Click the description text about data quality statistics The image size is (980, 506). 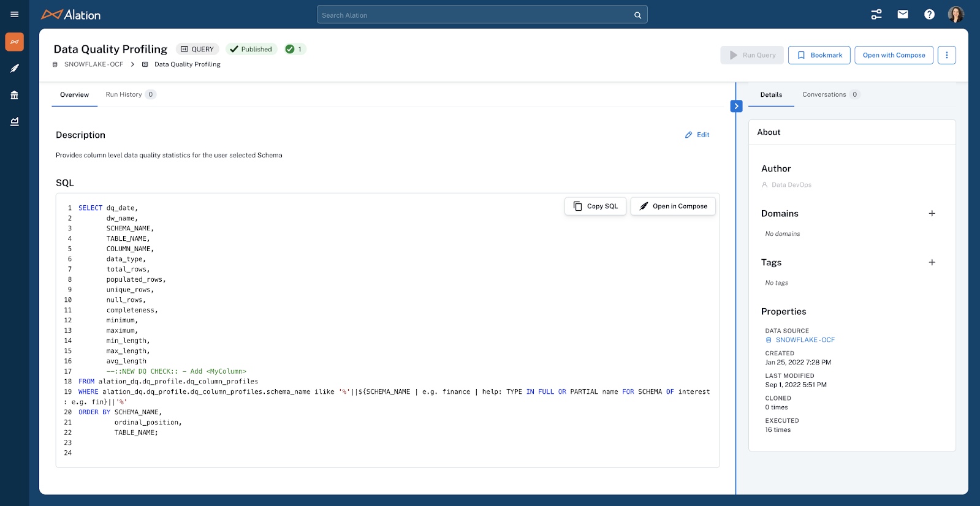(169, 155)
